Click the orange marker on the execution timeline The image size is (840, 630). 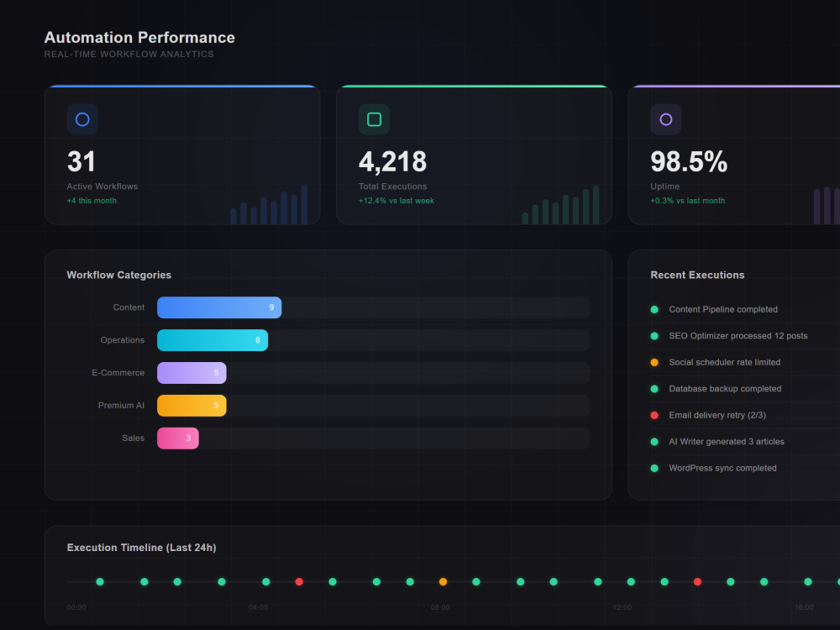pos(443,582)
